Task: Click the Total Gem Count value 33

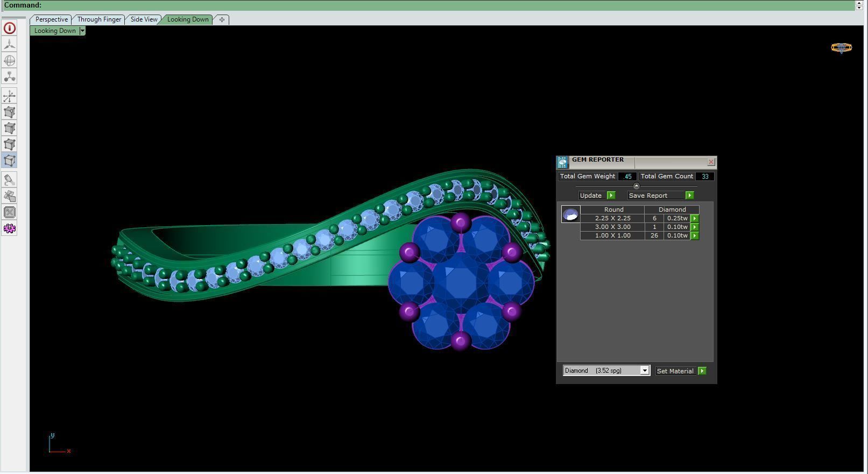Action: (x=705, y=176)
